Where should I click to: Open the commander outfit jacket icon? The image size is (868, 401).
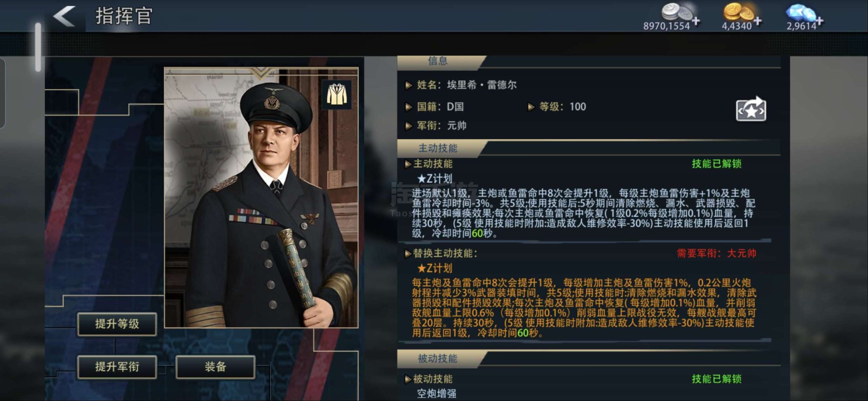(336, 94)
